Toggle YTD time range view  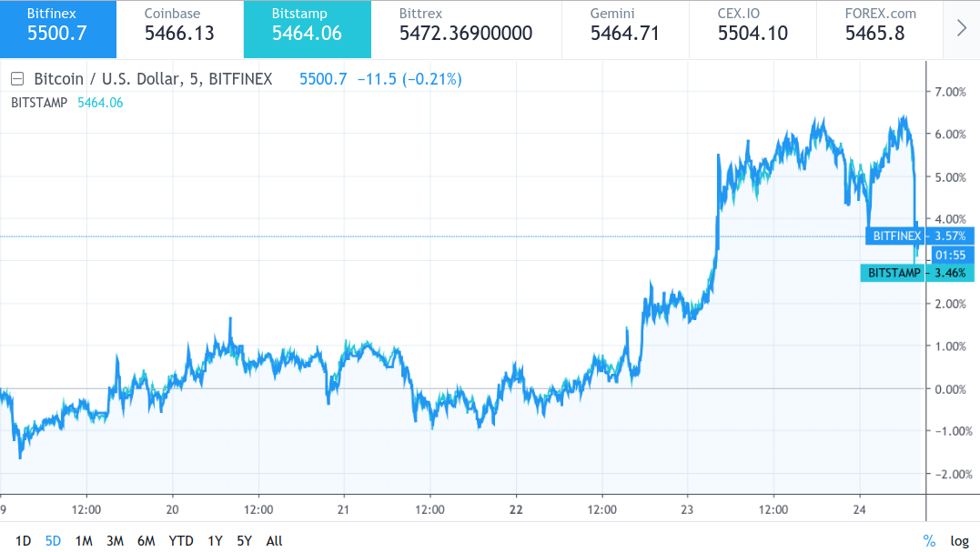coord(181,540)
